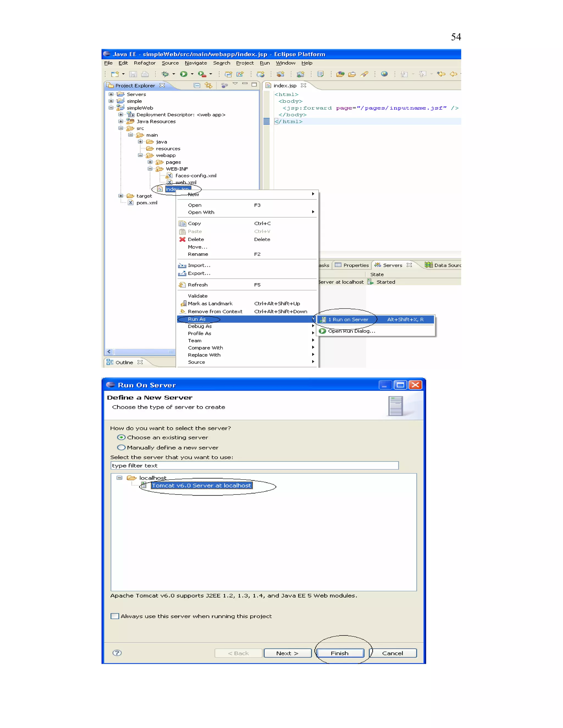Select the resources folder

tap(168, 149)
